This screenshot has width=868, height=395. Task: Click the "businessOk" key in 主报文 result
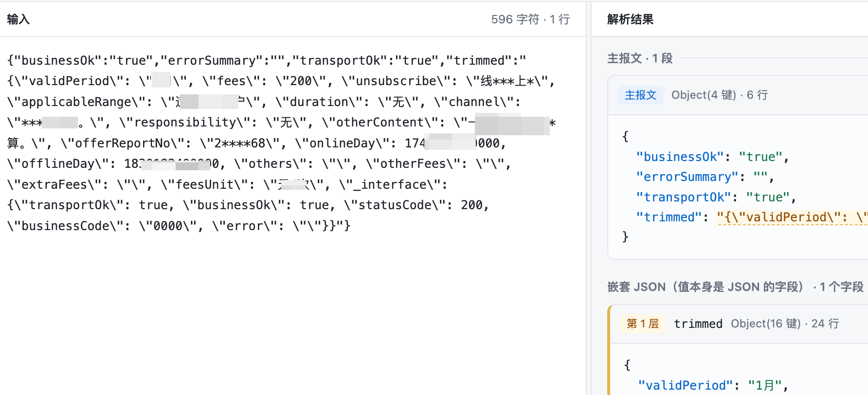coord(680,157)
